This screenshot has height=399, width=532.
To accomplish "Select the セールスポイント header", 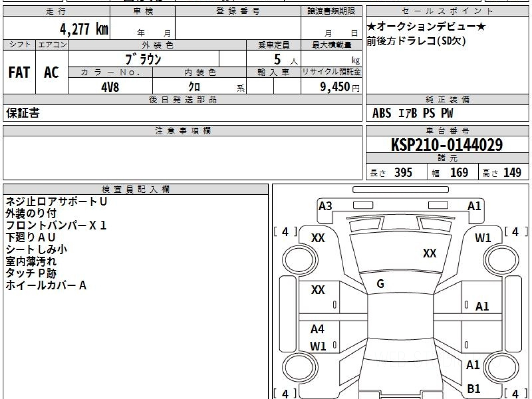I will point(448,12).
